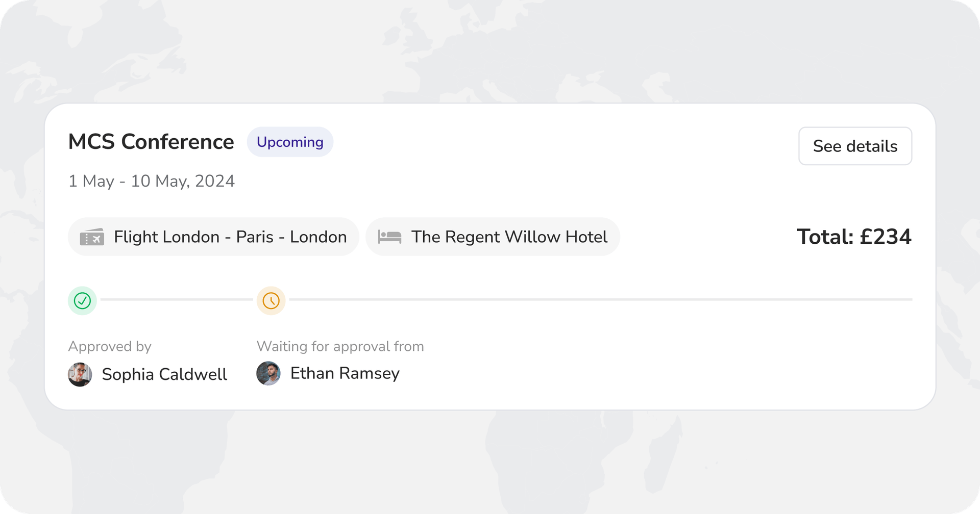Click the hotel bed icon
Image resolution: width=980 pixels, height=514 pixels.
tap(389, 237)
